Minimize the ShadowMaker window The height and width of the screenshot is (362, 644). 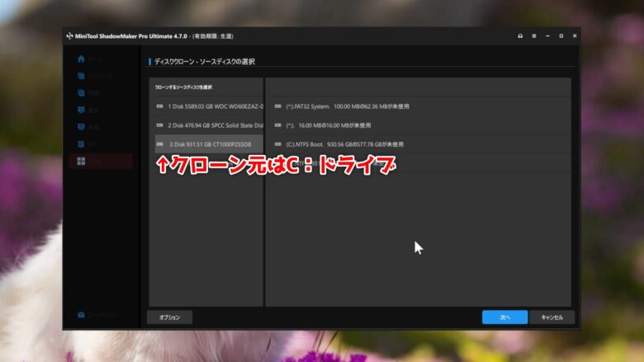tap(547, 36)
